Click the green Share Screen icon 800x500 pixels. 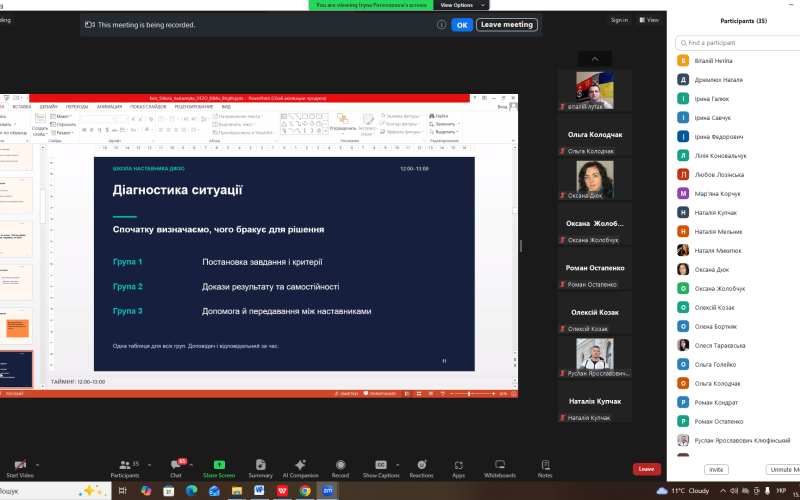tap(219, 464)
